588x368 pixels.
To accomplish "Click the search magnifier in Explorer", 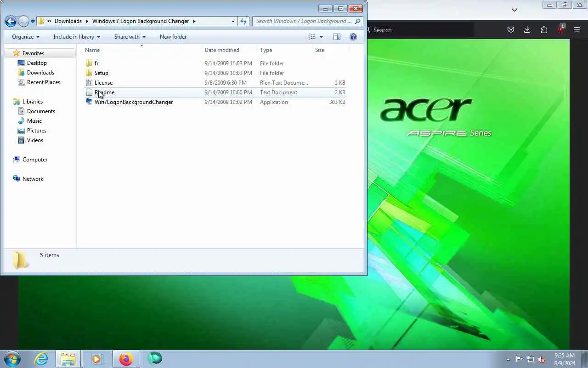I will coord(357,21).
